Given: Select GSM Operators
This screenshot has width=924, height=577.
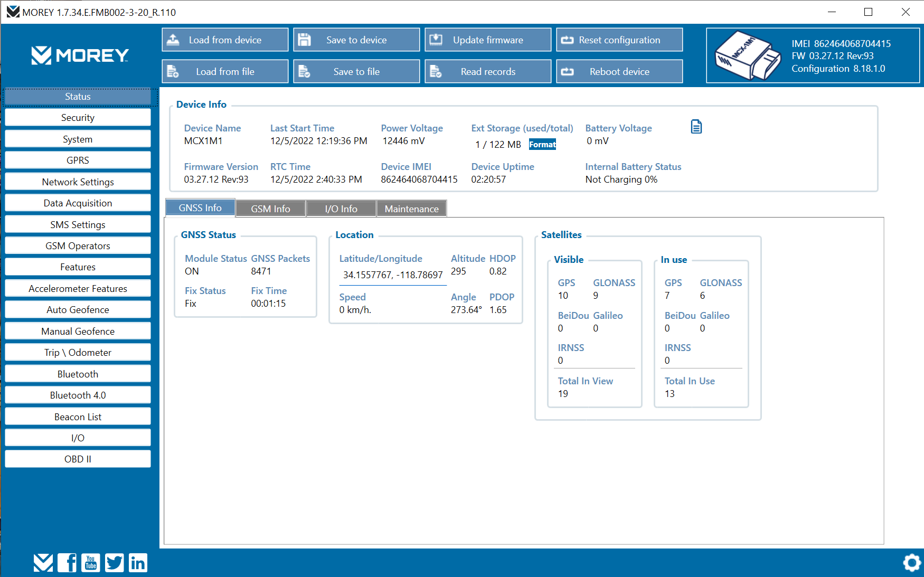Looking at the screenshot, I should (x=78, y=246).
